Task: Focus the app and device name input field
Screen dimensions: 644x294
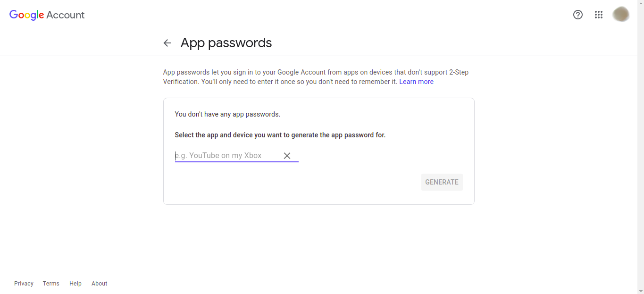Action: click(x=226, y=155)
